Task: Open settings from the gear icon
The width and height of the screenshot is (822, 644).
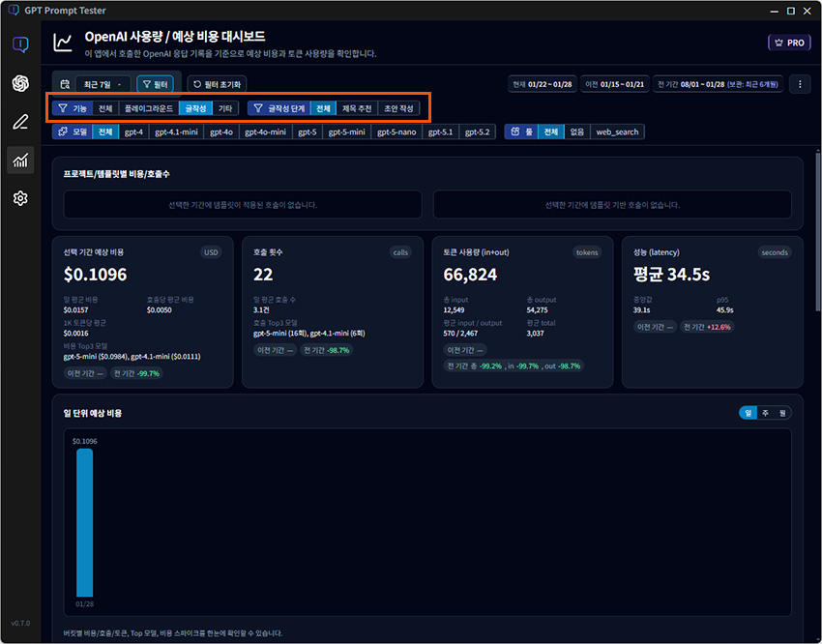Action: 20,198
